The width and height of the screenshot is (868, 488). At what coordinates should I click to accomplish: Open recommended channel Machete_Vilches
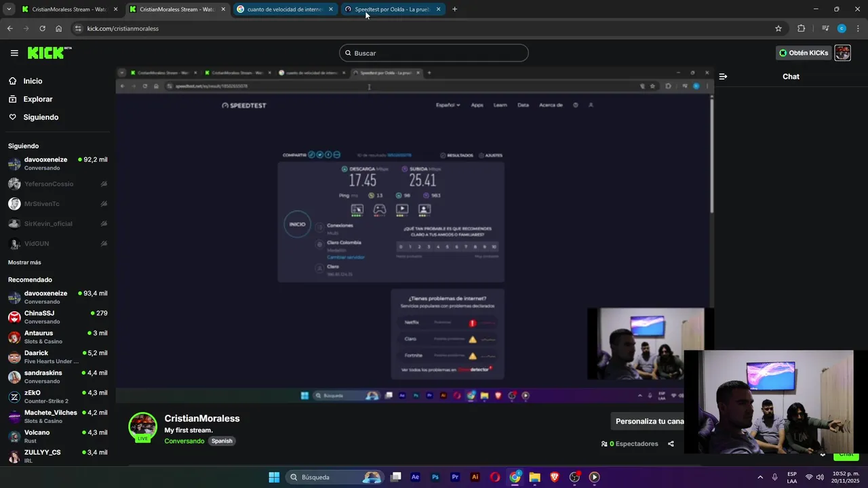(x=58, y=416)
